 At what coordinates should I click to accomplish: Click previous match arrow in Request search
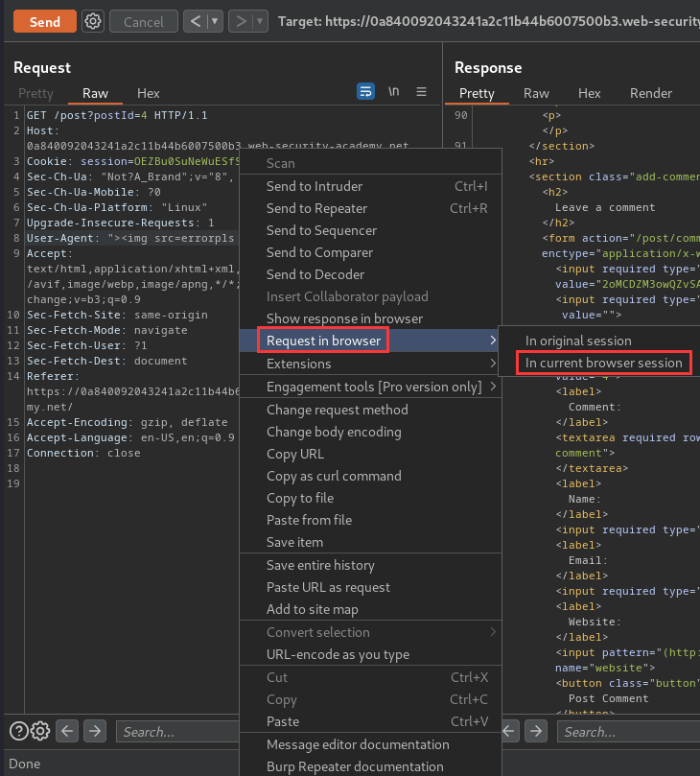(x=67, y=731)
